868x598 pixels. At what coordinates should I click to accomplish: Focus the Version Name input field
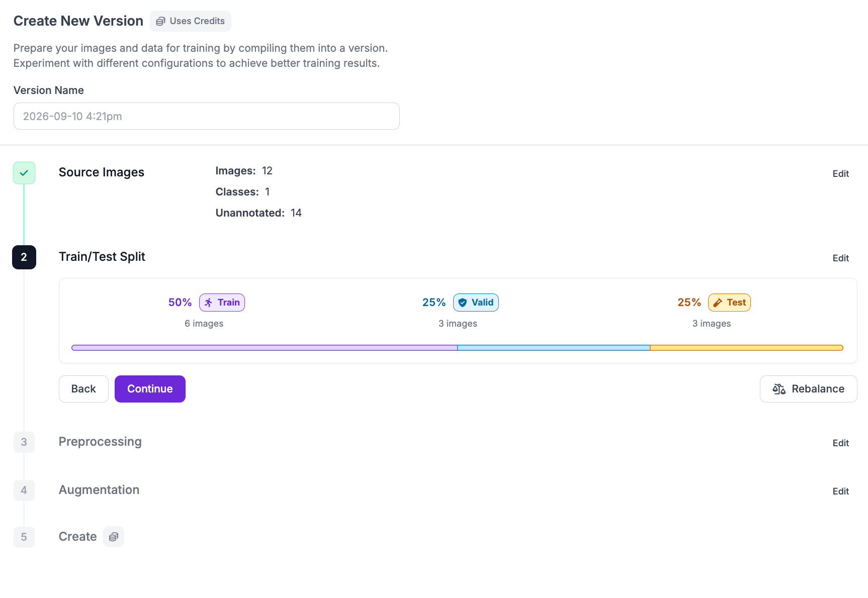[207, 116]
